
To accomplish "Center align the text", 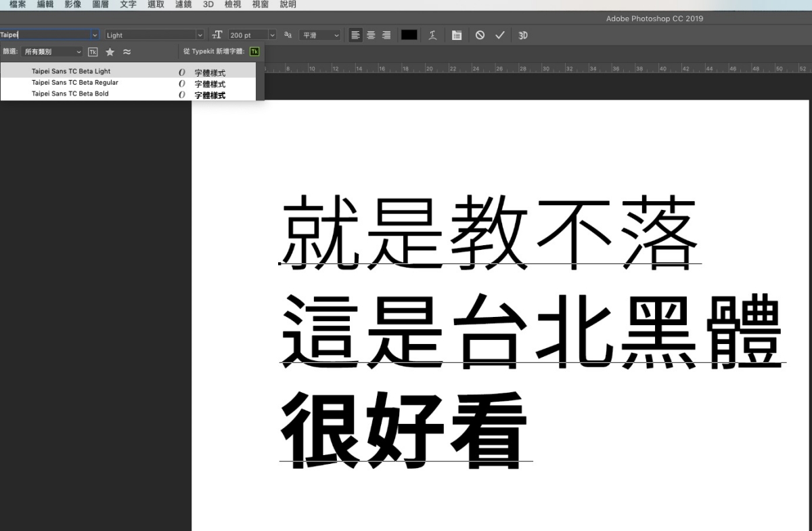I will click(371, 35).
